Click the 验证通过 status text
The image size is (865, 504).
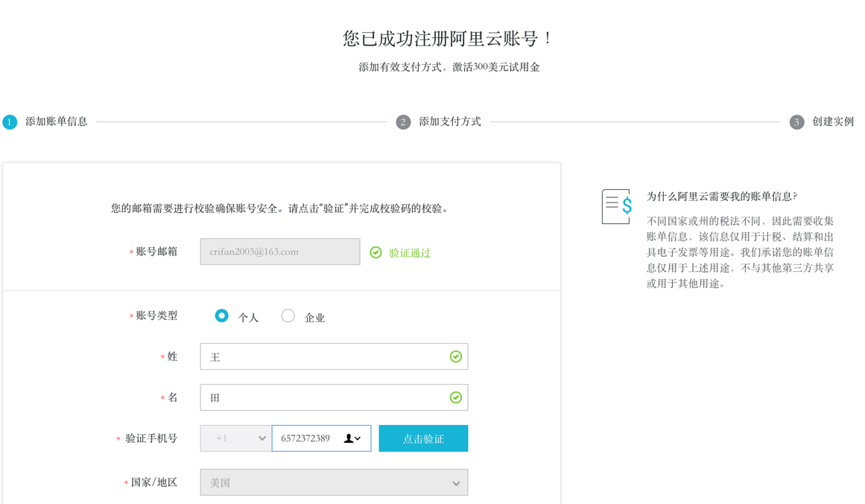pyautogui.click(x=410, y=253)
